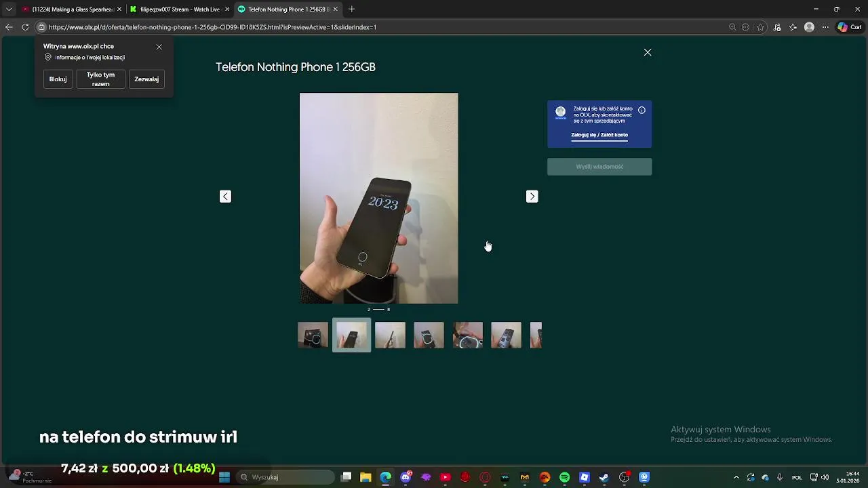Open the browser profile avatar

coord(809,27)
